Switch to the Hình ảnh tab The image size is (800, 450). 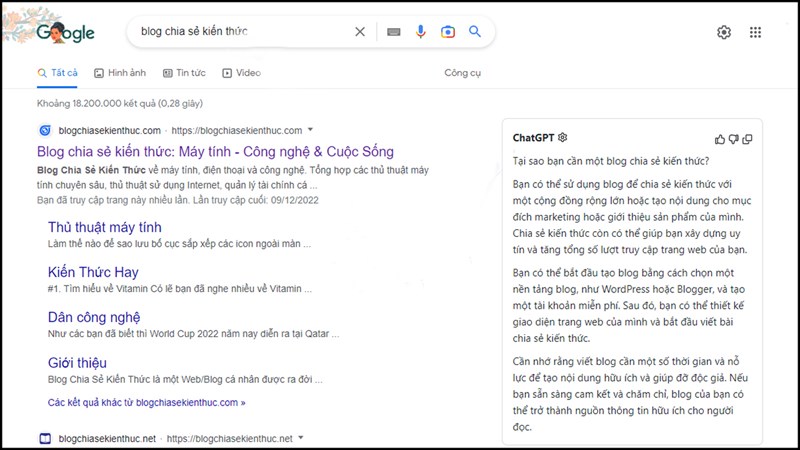pos(120,73)
